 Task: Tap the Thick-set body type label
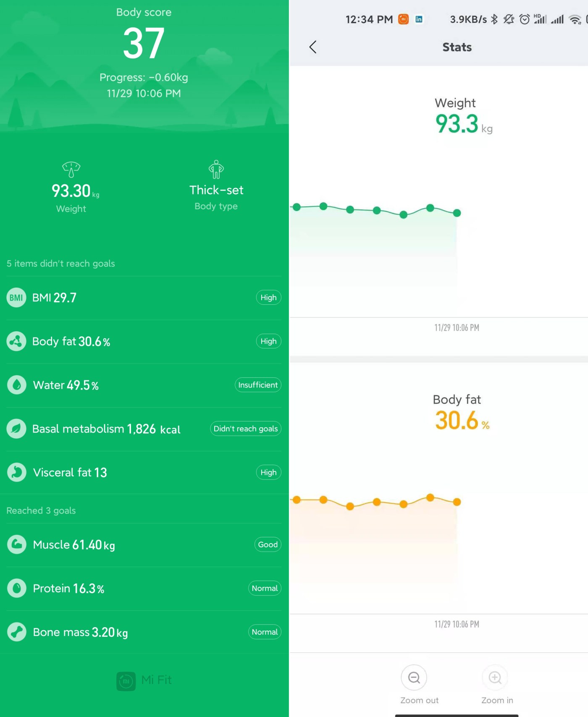tap(216, 190)
